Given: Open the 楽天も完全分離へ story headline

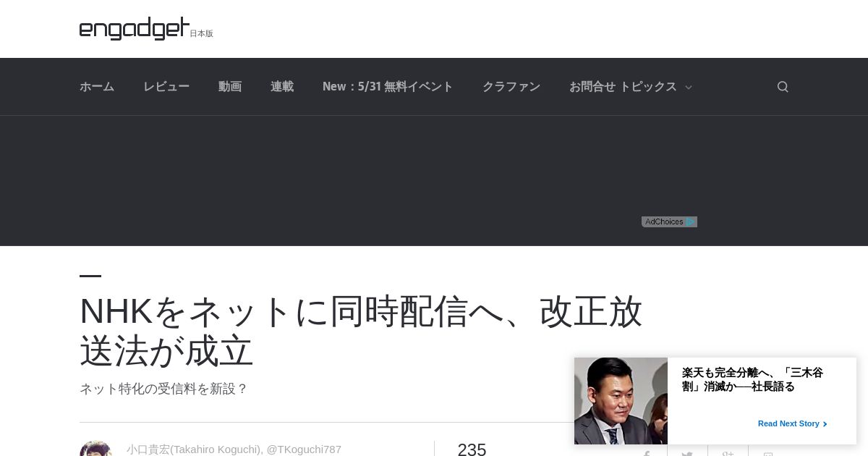Looking at the screenshot, I should click(752, 379).
